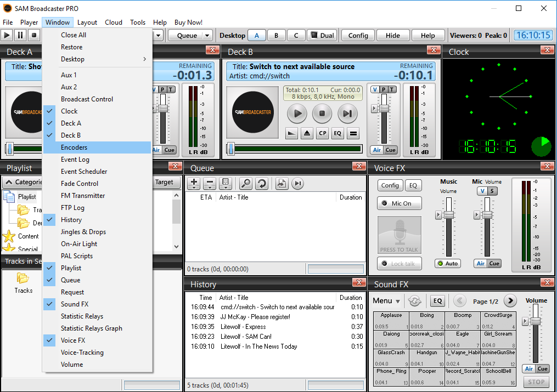Click the Buy Now! menu item
The width and height of the screenshot is (557, 392).
tap(188, 22)
